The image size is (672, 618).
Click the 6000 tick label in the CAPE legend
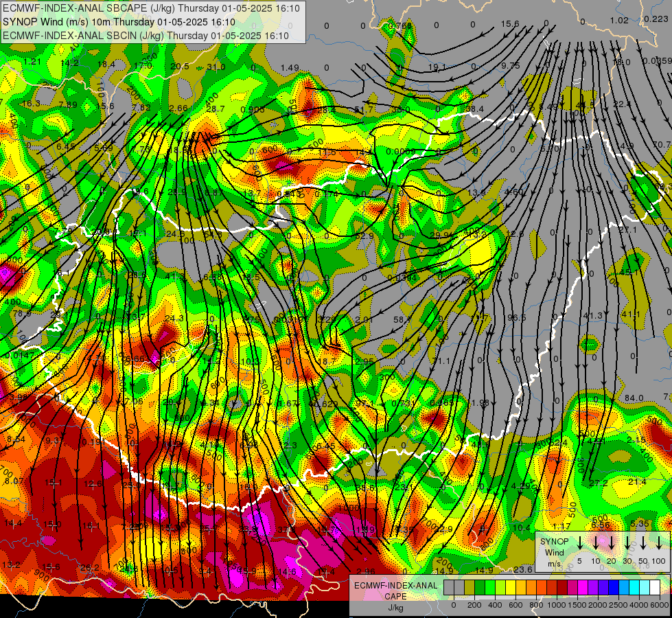(x=660, y=605)
